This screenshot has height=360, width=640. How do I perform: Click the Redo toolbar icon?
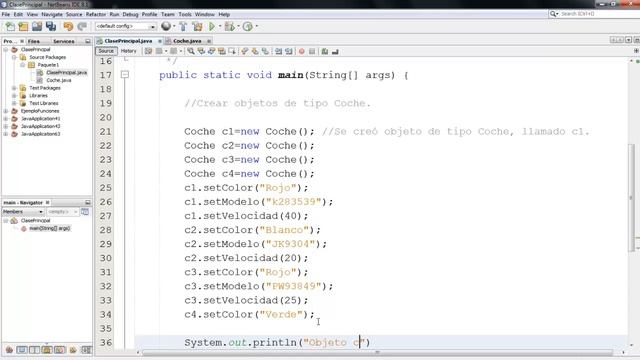(82, 27)
